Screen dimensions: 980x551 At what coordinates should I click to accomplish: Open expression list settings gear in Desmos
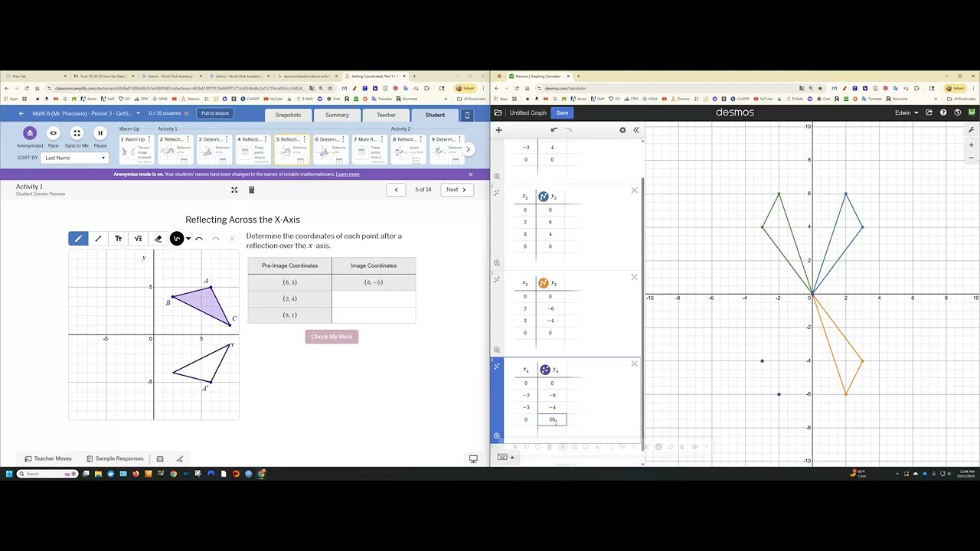622,130
